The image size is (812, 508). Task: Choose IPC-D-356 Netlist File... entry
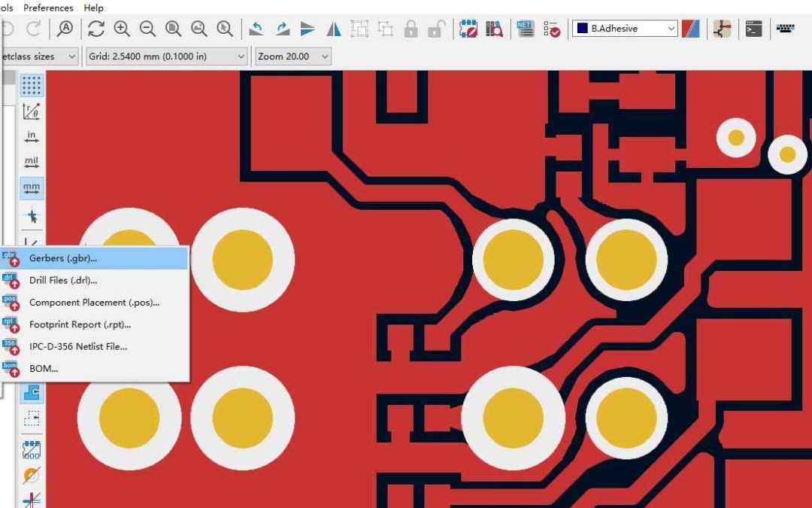95,347
